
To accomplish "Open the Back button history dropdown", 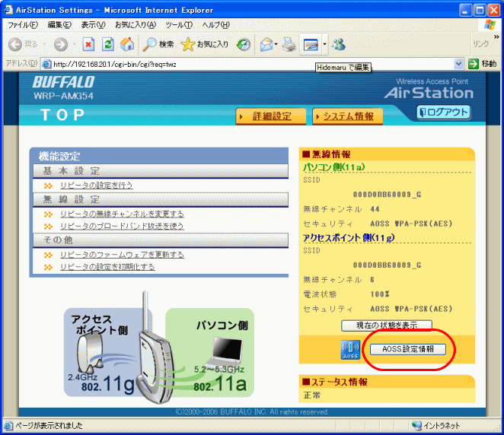I will 45,44.
